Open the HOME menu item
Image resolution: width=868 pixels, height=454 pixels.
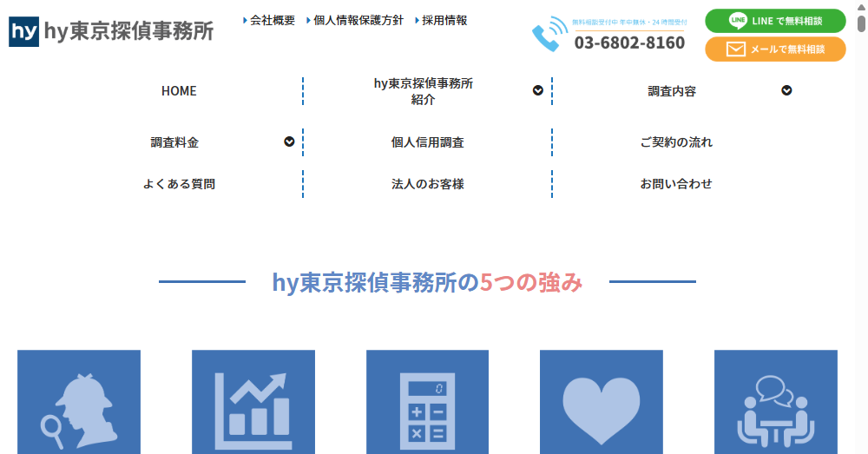[179, 91]
